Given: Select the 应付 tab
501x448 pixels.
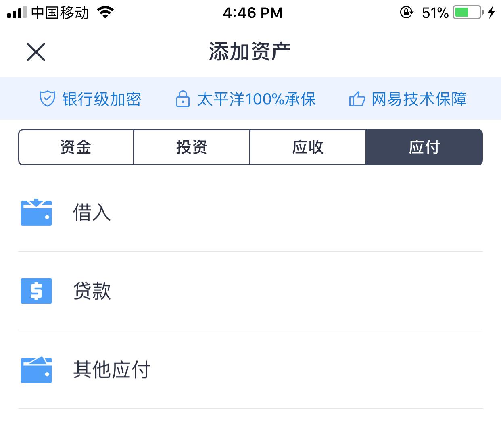Looking at the screenshot, I should pyautogui.click(x=424, y=147).
